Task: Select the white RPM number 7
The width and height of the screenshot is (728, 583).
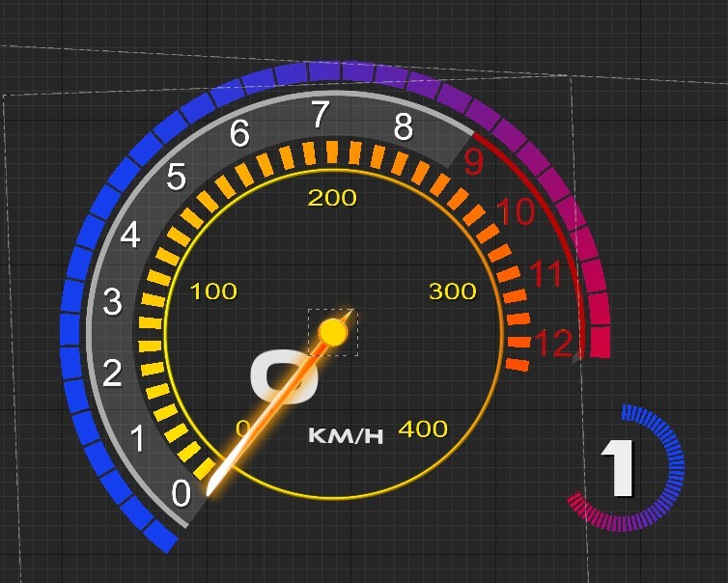Action: point(320,115)
